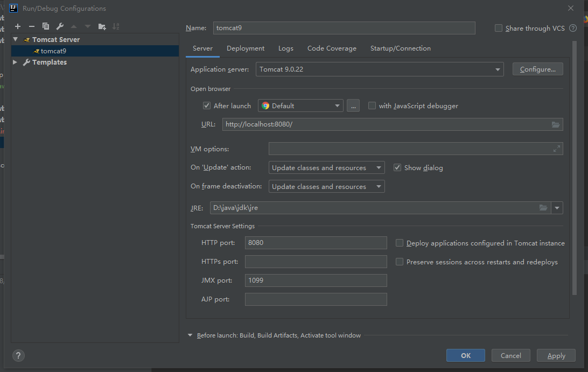Screen dimensions: 588x372
Task: Click the Add New Configuration plus icon
Action: [x=18, y=26]
